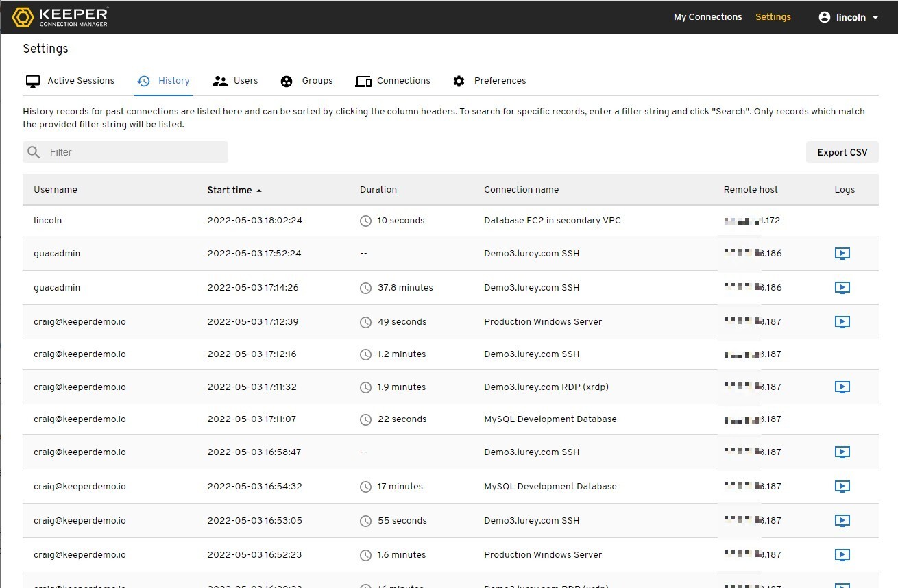Image resolution: width=898 pixels, height=588 pixels.
Task: Open the Connections tab
Action: [393, 81]
